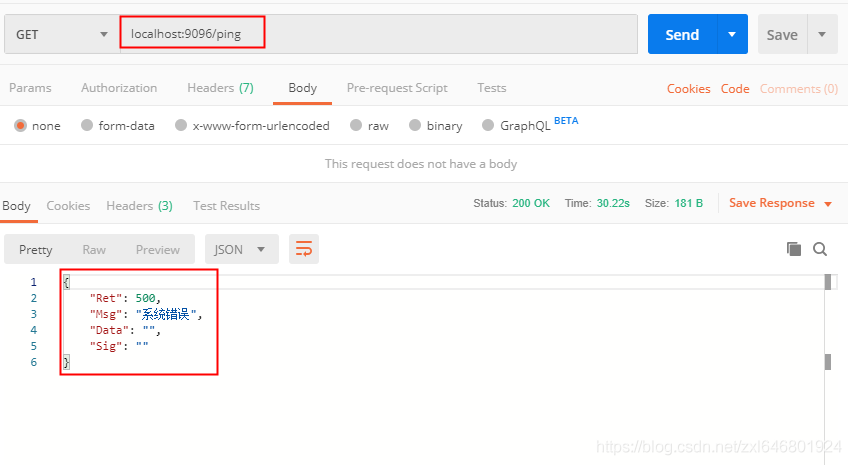This screenshot has width=851, height=465.
Task: Choose x-www-form-urlencoded body type
Action: 181,126
